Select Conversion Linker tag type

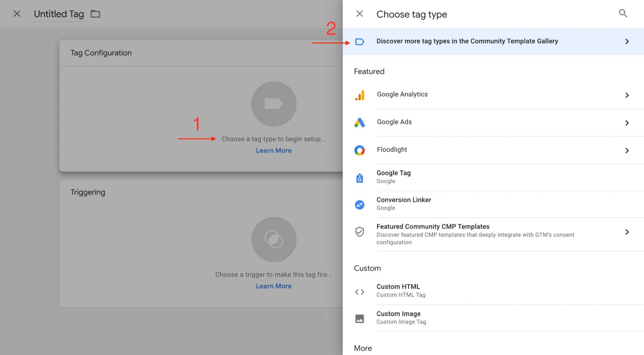(x=404, y=200)
